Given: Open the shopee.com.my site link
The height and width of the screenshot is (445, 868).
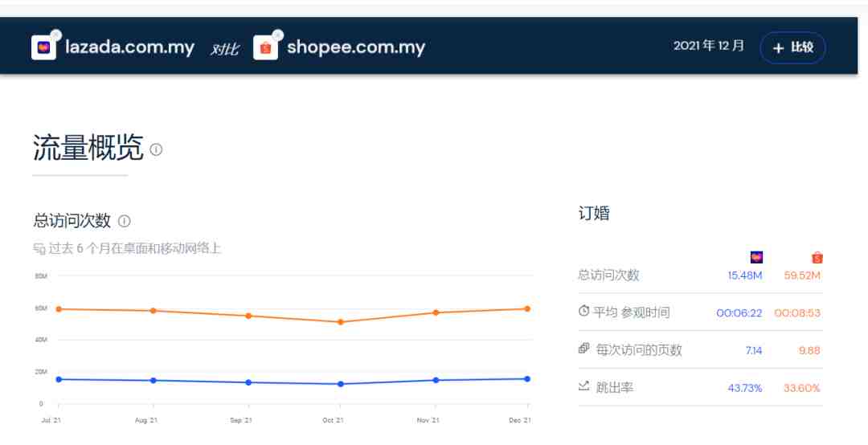Looking at the screenshot, I should point(355,47).
